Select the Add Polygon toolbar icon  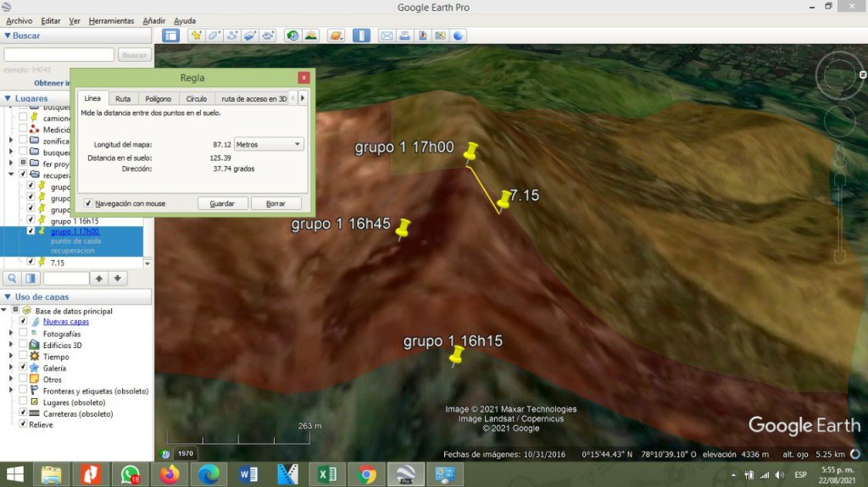point(214,36)
